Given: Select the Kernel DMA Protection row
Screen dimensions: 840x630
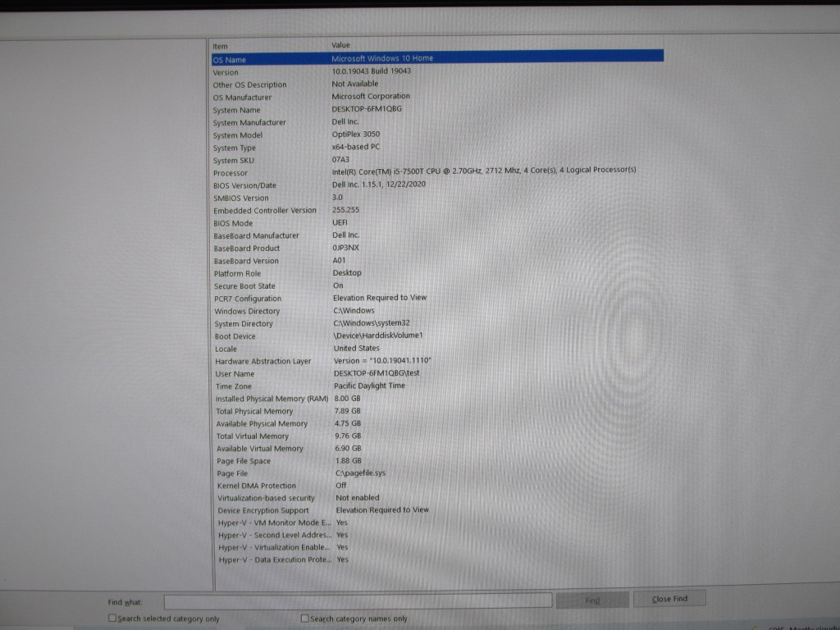Looking at the screenshot, I should coord(437,486).
